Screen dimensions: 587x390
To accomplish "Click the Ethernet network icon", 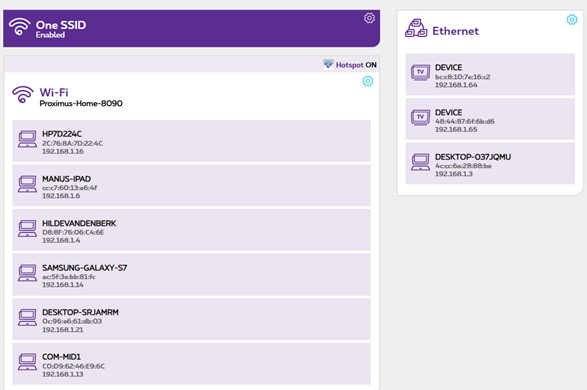I will coord(416,28).
